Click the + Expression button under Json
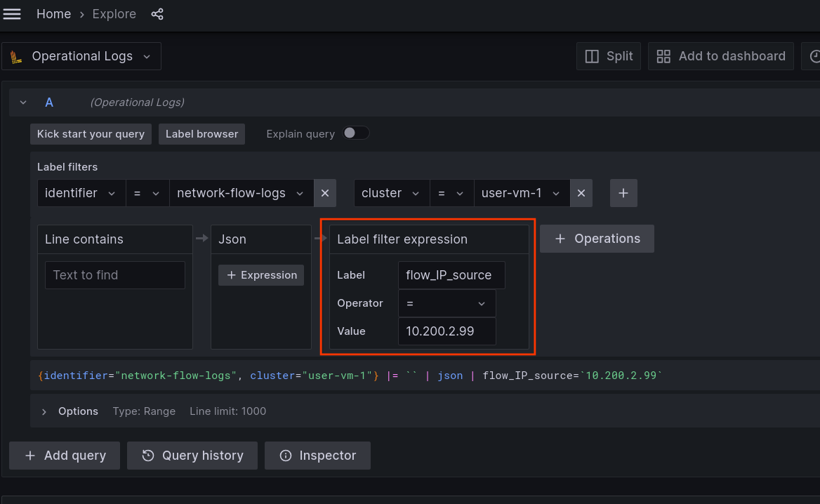This screenshot has height=504, width=820. point(260,274)
